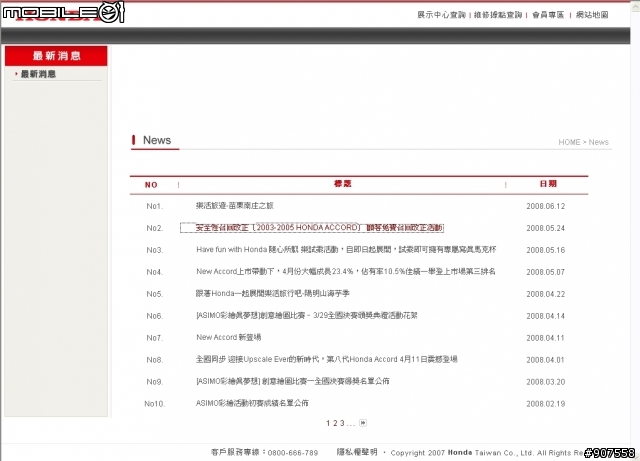This screenshot has height=461, width=640.
Task: Open ASIMO彩繪活動初賽成績名單公佈 news item
Action: [x=252, y=403]
